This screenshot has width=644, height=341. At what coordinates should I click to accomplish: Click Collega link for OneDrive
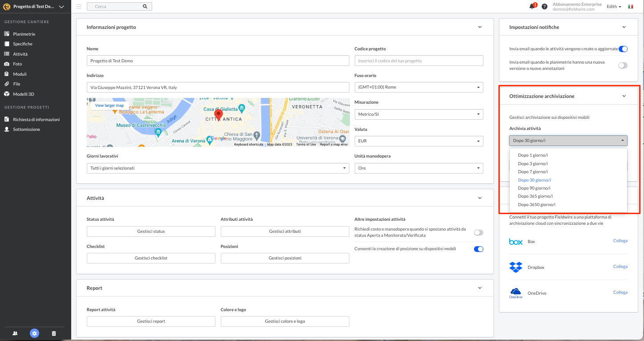tap(620, 292)
